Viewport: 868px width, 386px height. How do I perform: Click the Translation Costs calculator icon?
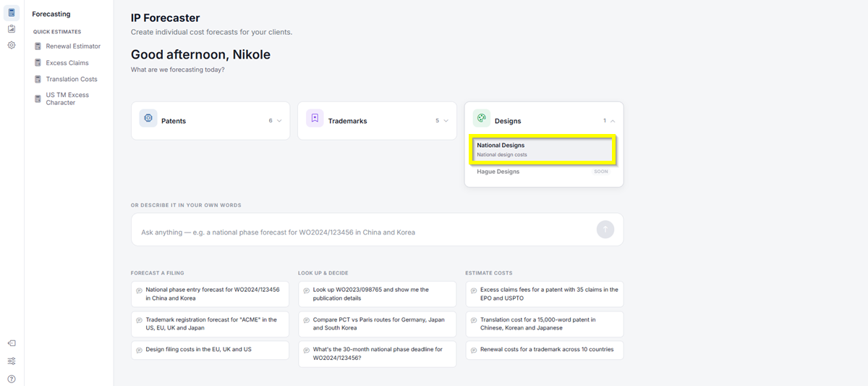point(38,80)
